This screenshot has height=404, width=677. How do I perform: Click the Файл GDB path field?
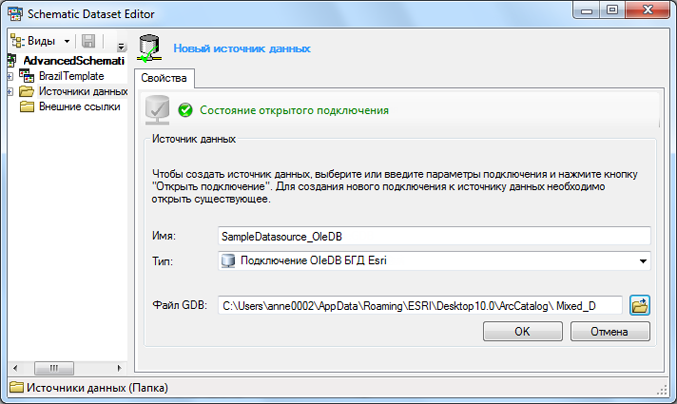[420, 306]
